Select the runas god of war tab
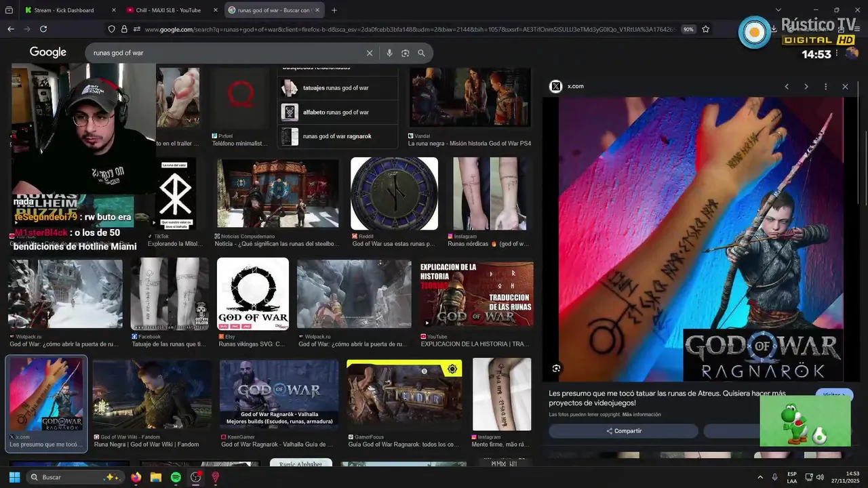This screenshot has width=868, height=488. (274, 10)
